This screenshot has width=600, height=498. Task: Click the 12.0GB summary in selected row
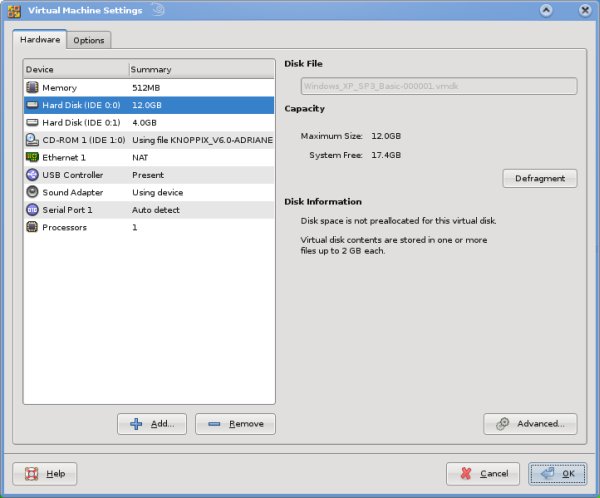[x=147, y=105]
